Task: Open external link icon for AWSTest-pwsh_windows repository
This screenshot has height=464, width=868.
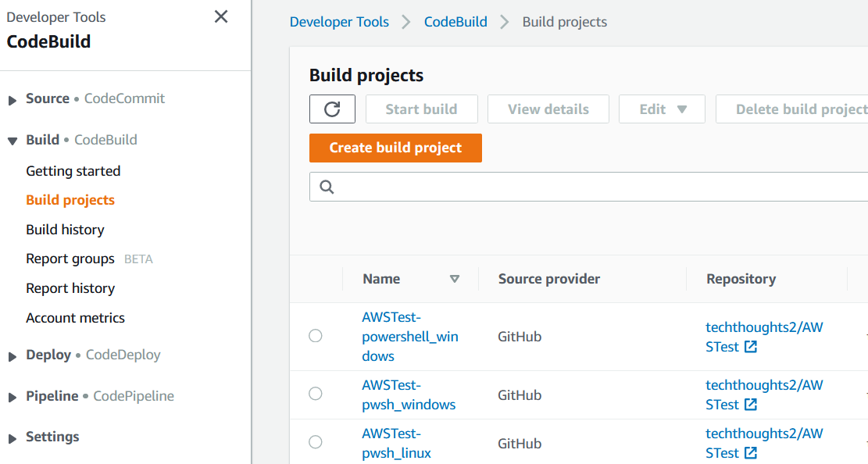Action: [x=751, y=404]
